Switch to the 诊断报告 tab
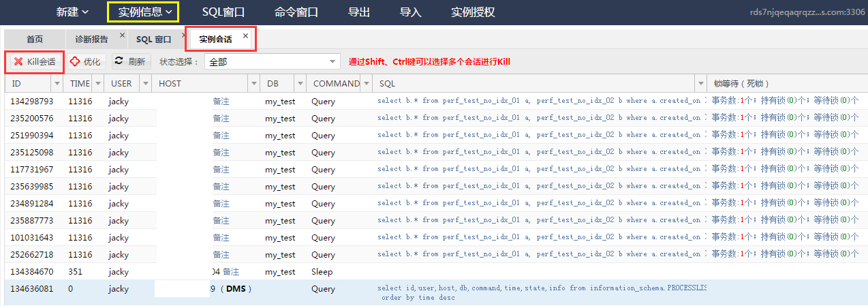This screenshot has width=868, height=306. pyautogui.click(x=91, y=40)
